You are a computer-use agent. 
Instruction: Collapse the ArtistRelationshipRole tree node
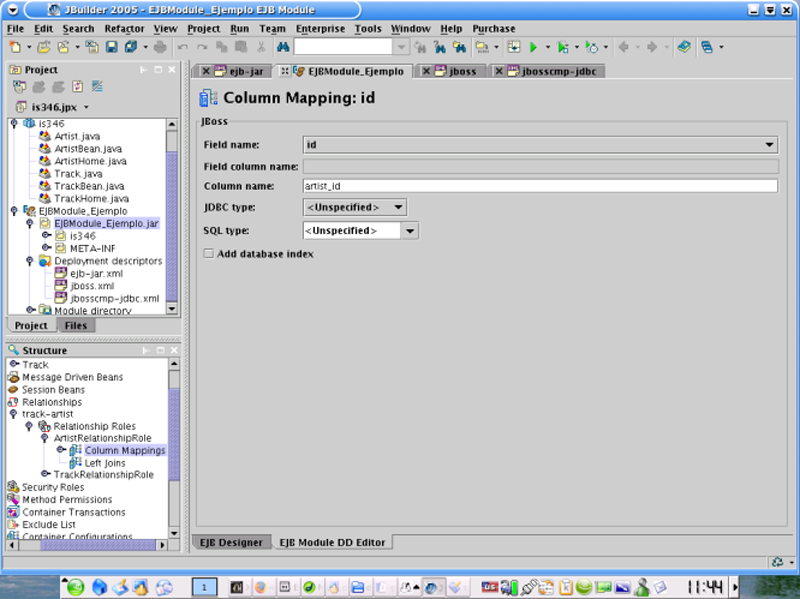44,438
